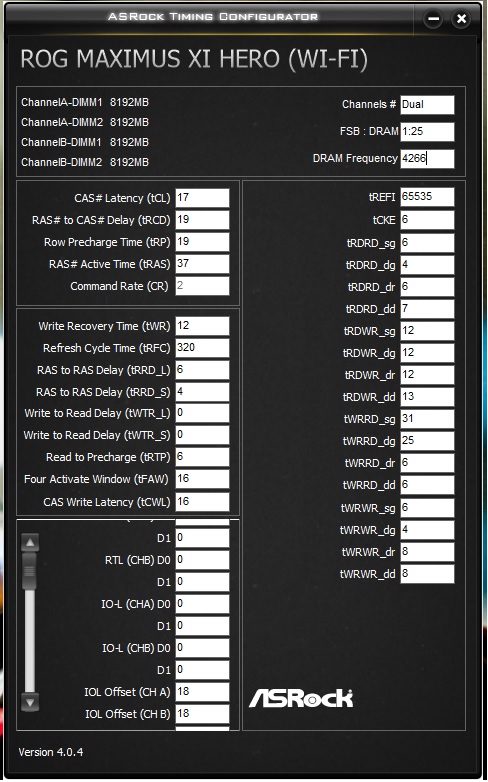Select the tRDRD_dg field
Image resolution: width=488 pixels, height=782 pixels.
[x=427, y=265]
